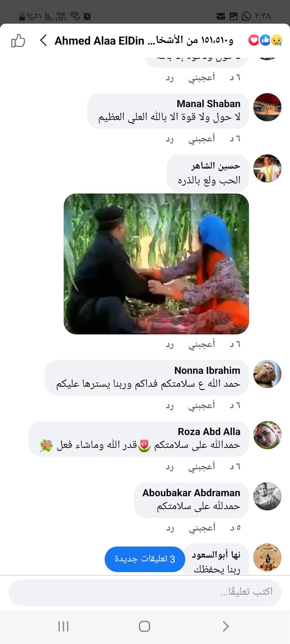The height and width of the screenshot is (644, 290).
Task: Tap the Android home navigation button
Action: coord(144,626)
